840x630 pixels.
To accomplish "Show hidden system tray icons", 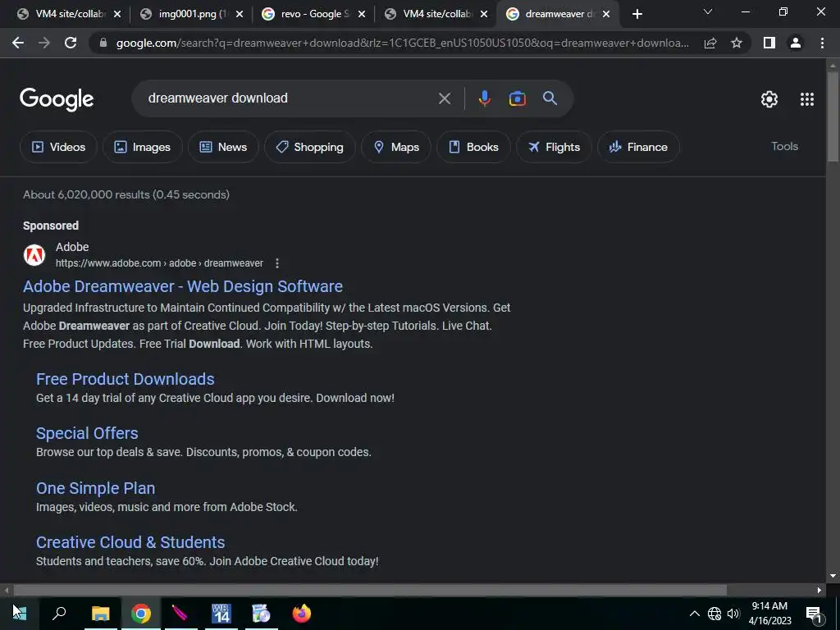I will [694, 614].
